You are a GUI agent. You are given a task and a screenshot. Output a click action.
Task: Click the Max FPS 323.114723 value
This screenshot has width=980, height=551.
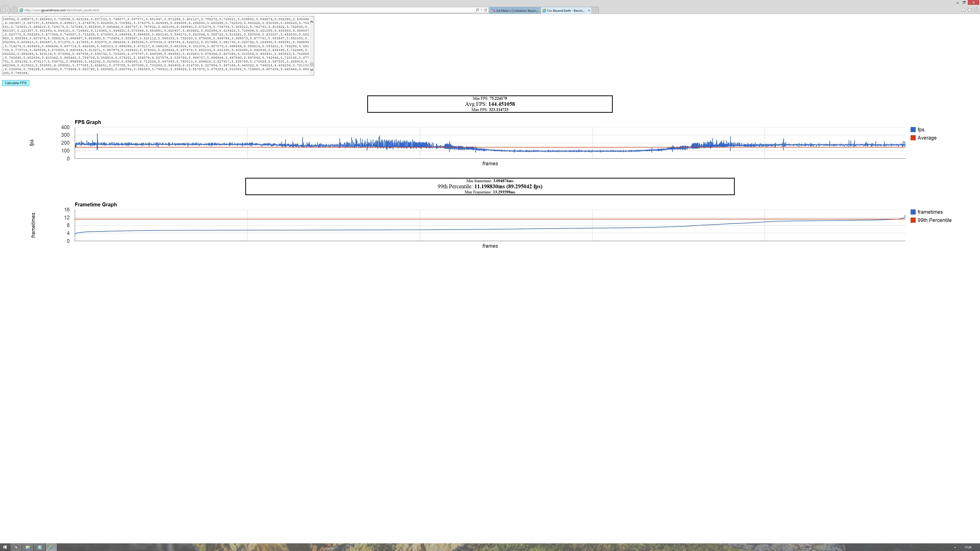pos(498,109)
